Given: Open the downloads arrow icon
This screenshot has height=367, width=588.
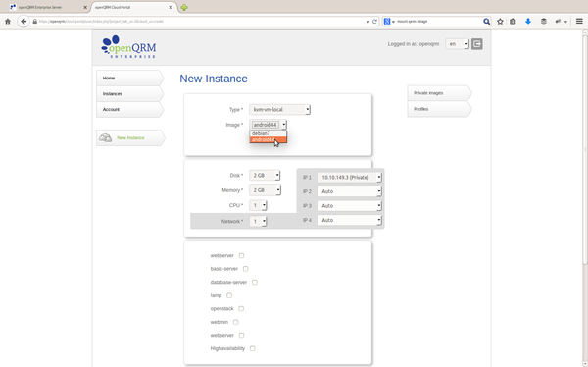Looking at the screenshot, I should coord(528,22).
